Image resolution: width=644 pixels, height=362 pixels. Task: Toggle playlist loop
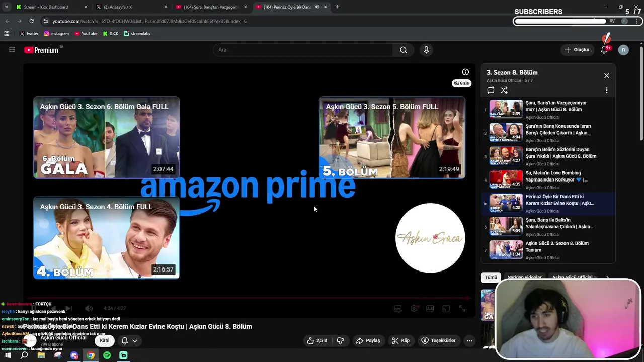[491, 90]
